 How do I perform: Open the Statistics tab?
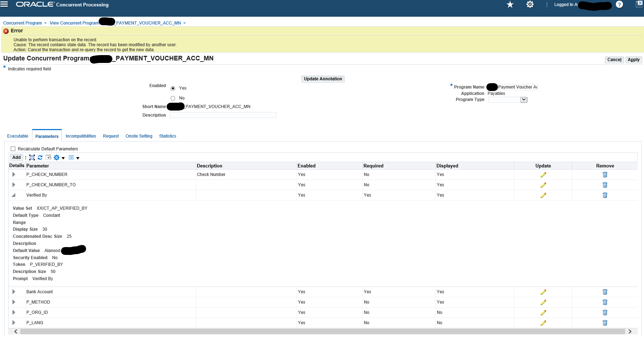[x=168, y=136]
